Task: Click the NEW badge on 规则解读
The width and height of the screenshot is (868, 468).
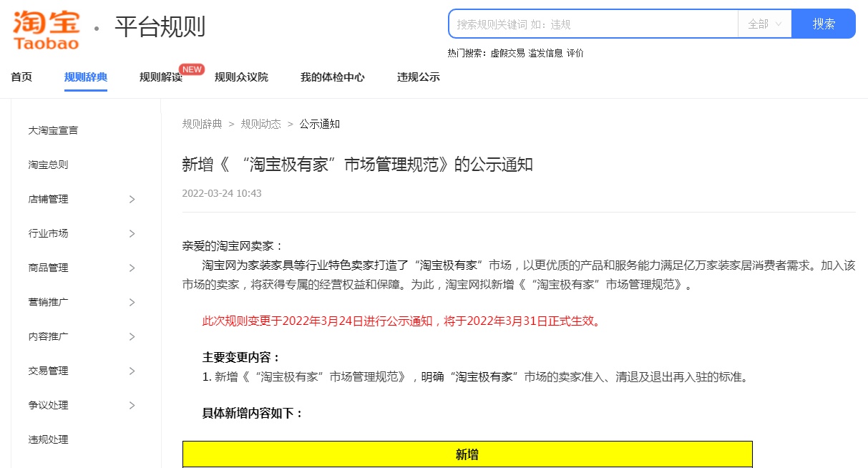Action: tap(191, 69)
